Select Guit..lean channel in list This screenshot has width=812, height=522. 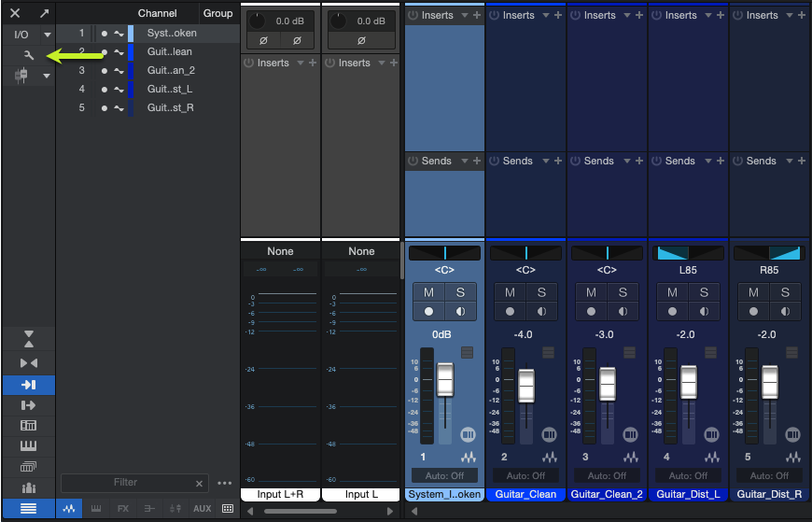click(147, 52)
